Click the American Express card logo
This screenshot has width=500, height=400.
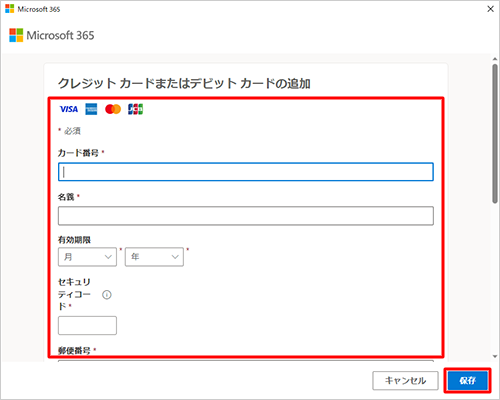[x=91, y=109]
